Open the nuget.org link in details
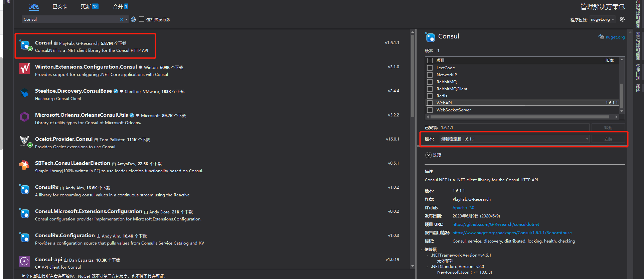 (x=615, y=37)
